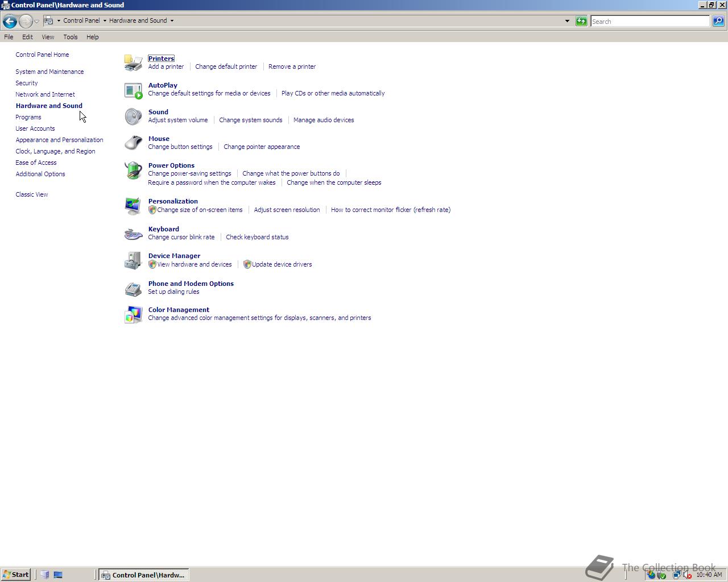Viewport: 728px width, 582px height.
Task: Click Add a printer link
Action: pyautogui.click(x=166, y=66)
